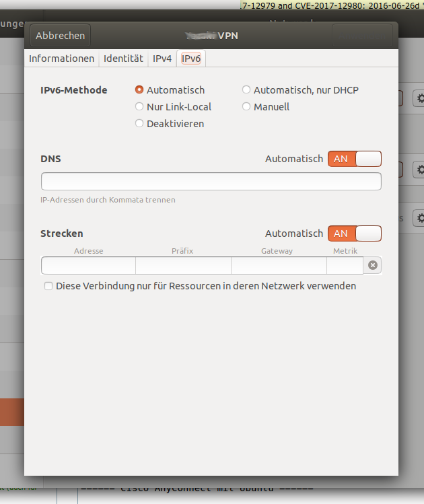Switch to the Informationen tab

[61, 59]
